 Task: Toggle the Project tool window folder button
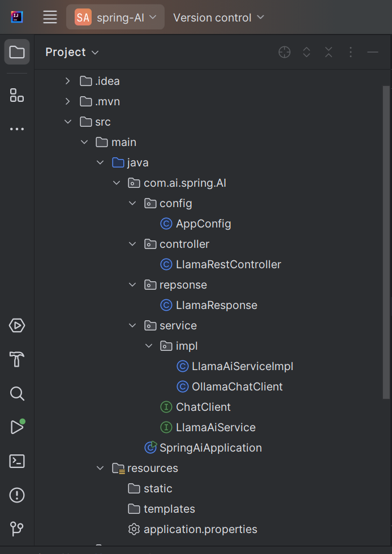click(17, 52)
